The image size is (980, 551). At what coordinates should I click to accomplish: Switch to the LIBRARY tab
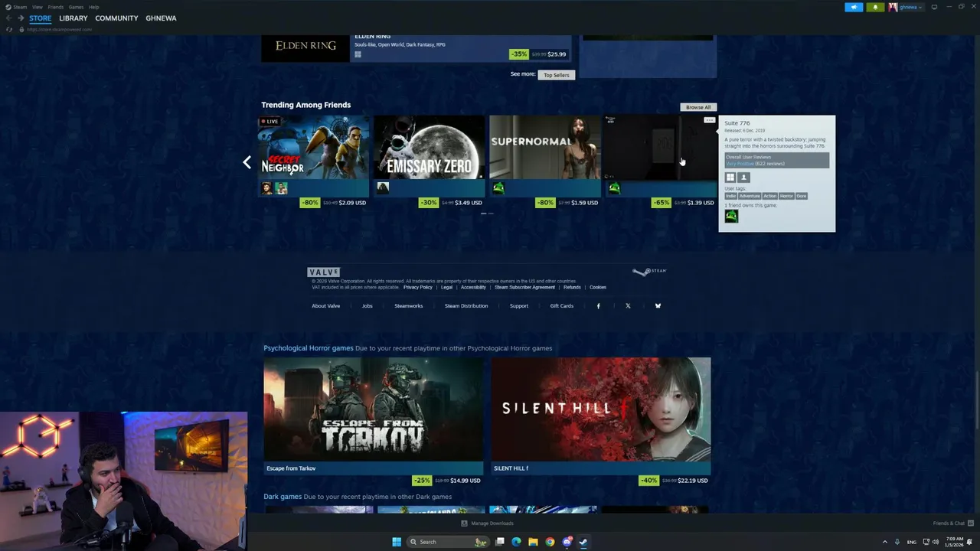[x=73, y=18]
